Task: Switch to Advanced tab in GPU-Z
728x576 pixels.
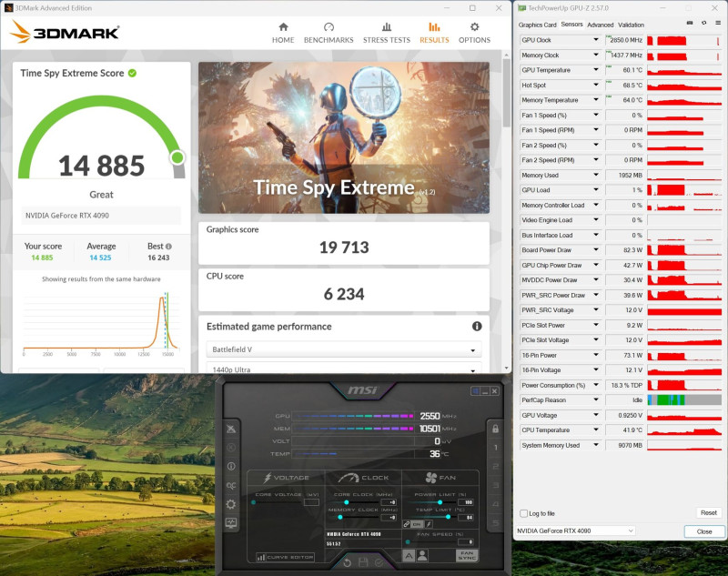Action: point(600,25)
